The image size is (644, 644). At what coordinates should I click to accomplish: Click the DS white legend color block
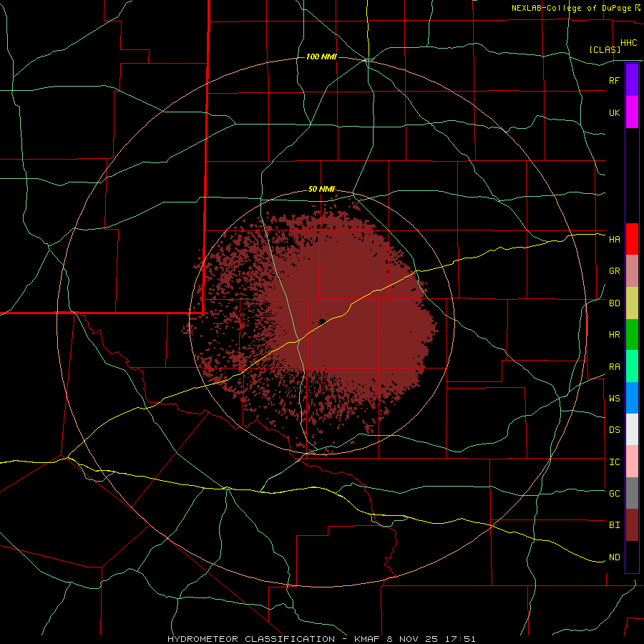point(632,429)
